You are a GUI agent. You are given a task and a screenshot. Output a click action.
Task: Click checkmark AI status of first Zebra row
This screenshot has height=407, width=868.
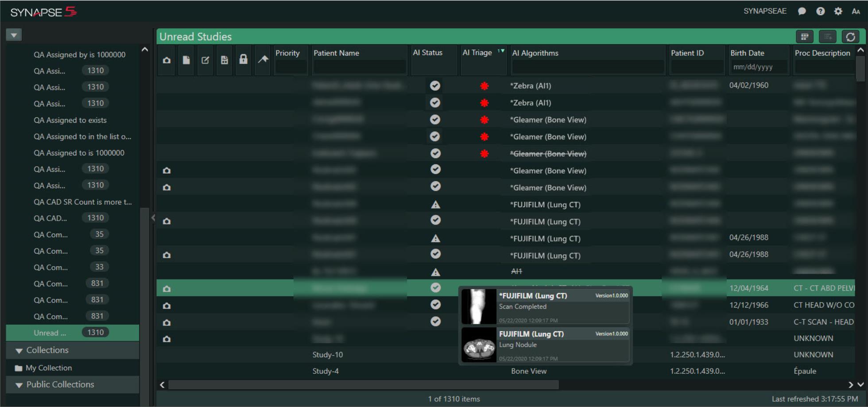(435, 85)
